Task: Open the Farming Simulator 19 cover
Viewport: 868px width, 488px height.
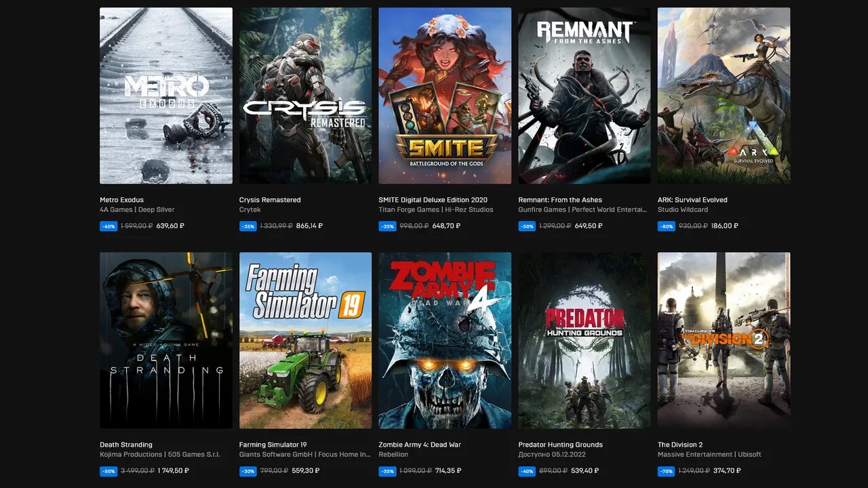Action: [305, 340]
